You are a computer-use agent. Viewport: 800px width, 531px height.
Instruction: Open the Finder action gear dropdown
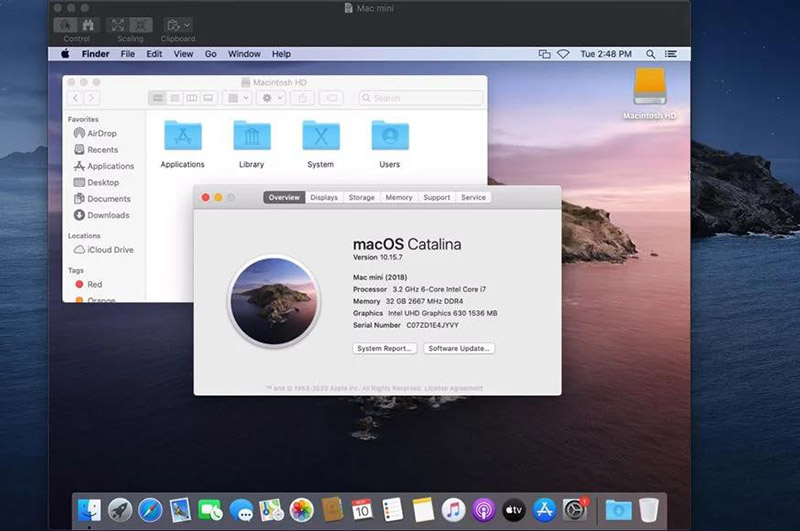pos(271,98)
